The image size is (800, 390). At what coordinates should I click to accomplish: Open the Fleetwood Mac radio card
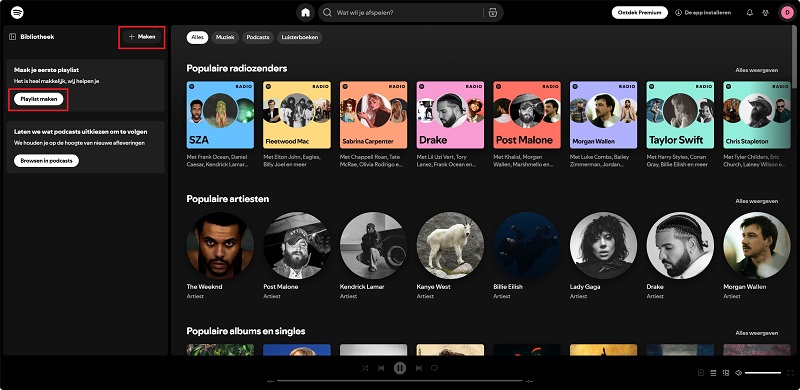(x=297, y=115)
